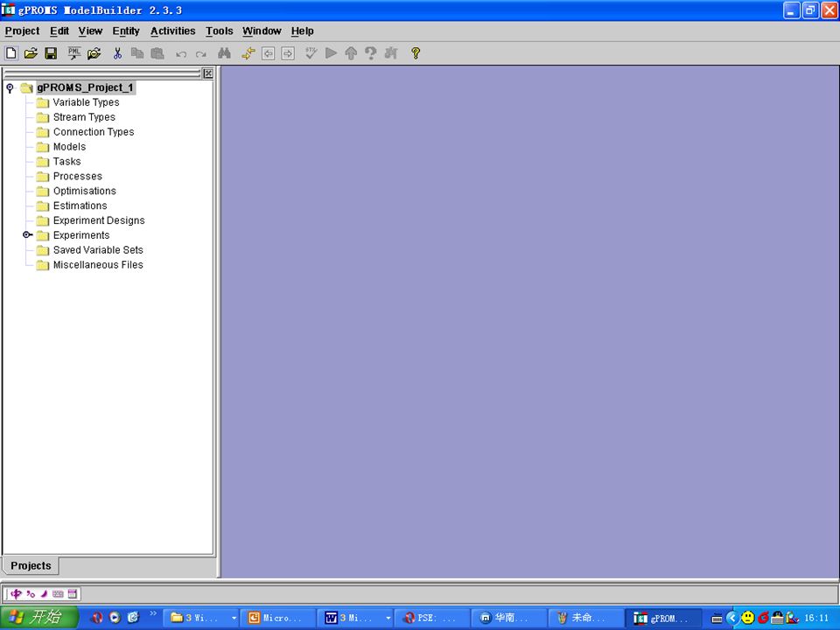Open the View menu

click(90, 31)
